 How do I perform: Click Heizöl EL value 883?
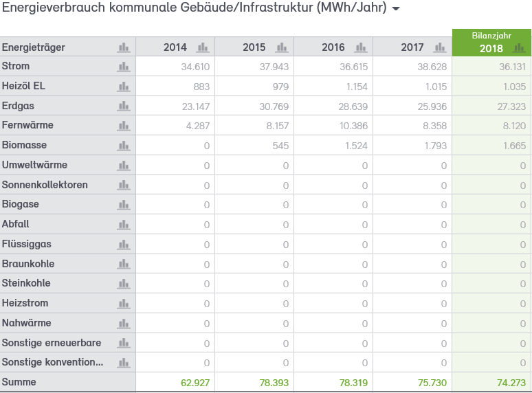201,87
